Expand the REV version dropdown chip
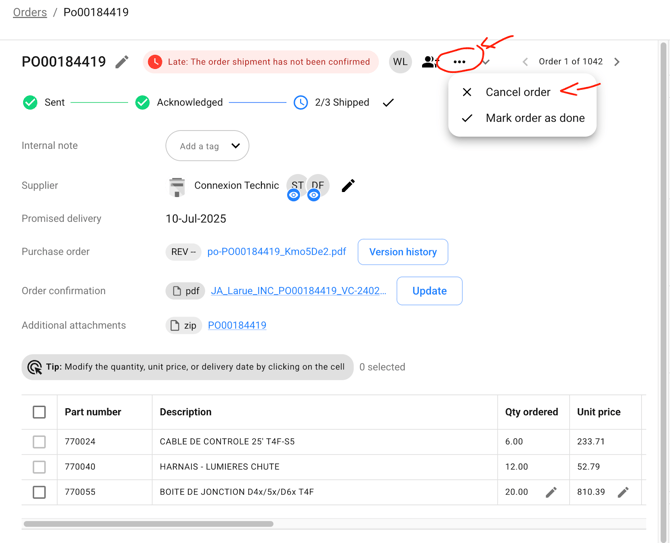 click(x=183, y=252)
